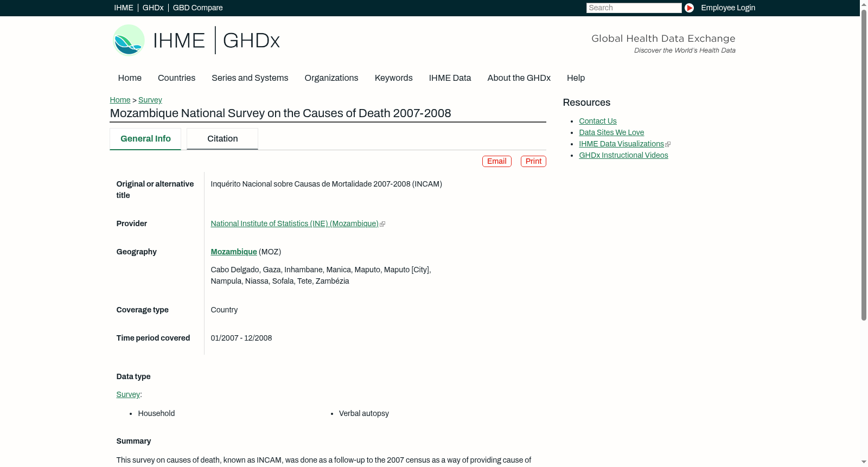
Task: Click the Household list item
Action: (x=156, y=414)
